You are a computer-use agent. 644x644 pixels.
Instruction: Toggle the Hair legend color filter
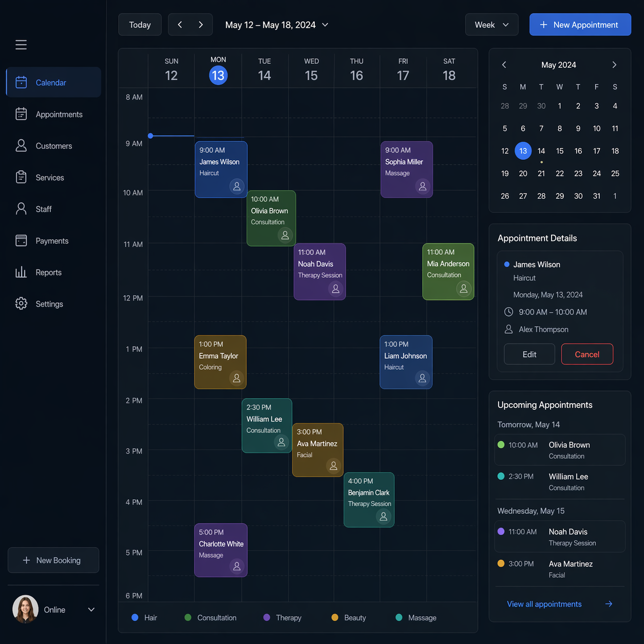pos(135,617)
